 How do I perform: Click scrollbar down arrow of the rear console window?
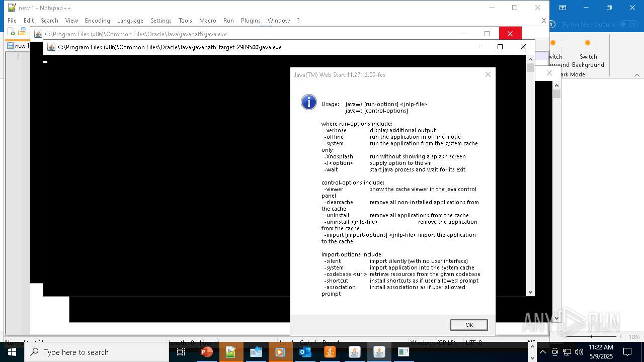(556, 318)
